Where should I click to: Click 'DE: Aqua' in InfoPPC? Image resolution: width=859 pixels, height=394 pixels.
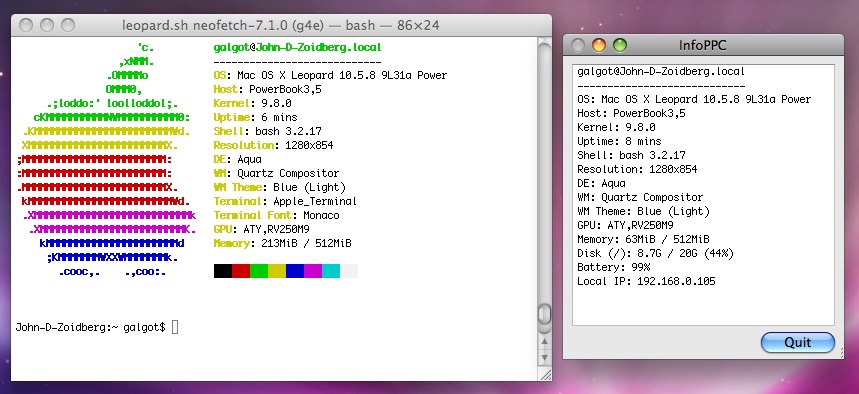602,184
